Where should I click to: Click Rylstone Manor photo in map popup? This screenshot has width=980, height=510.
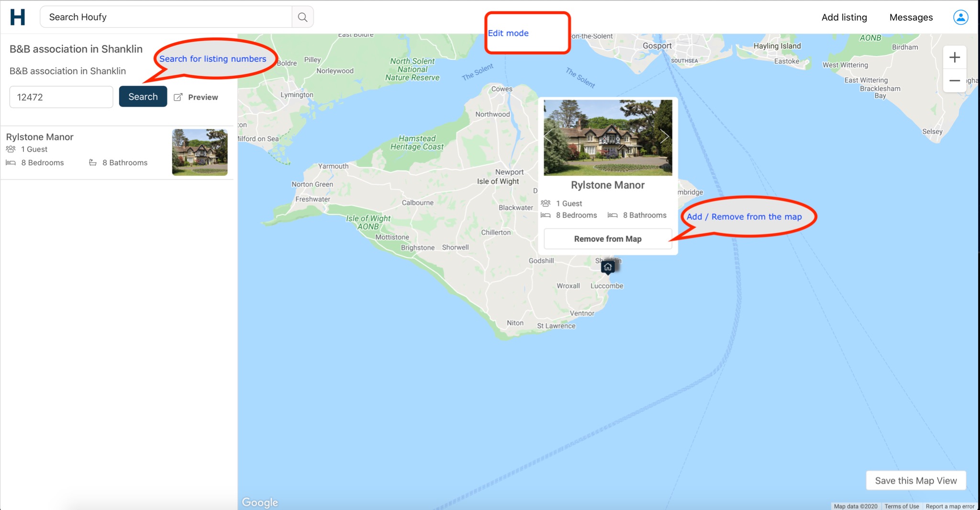click(x=608, y=137)
